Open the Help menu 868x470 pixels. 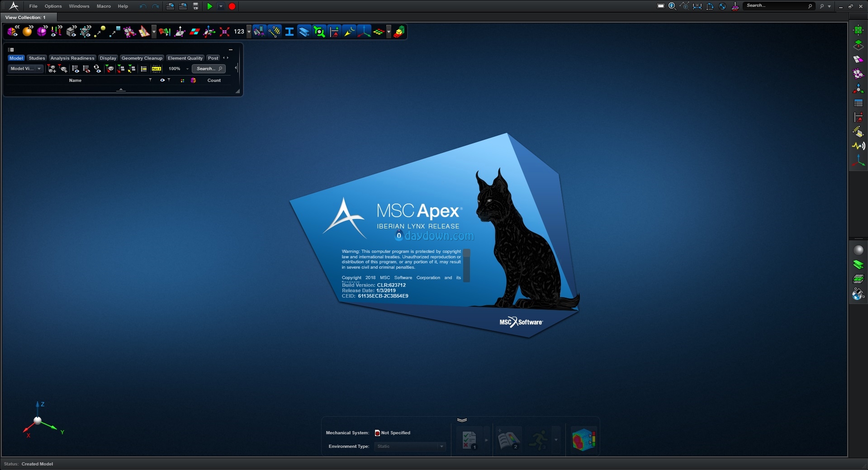[x=123, y=6]
